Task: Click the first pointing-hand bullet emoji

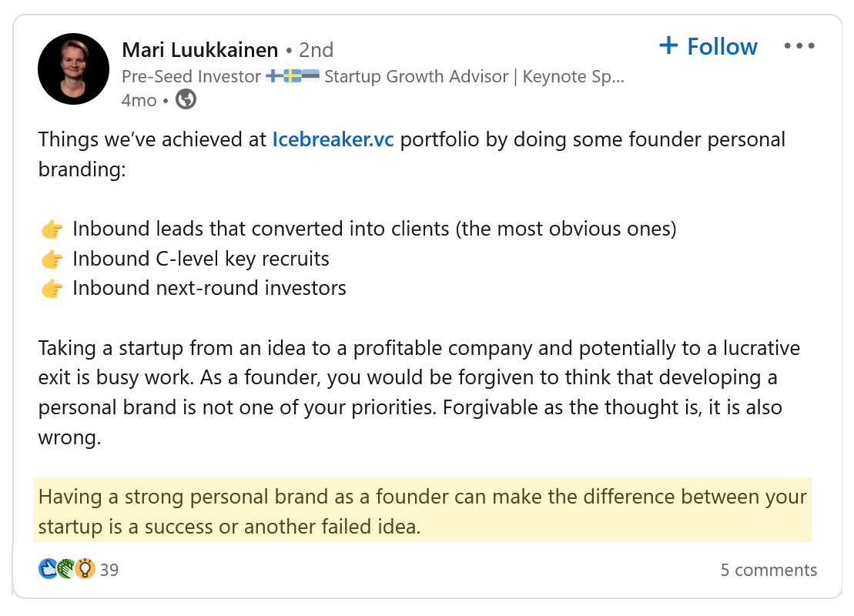Action: (52, 229)
